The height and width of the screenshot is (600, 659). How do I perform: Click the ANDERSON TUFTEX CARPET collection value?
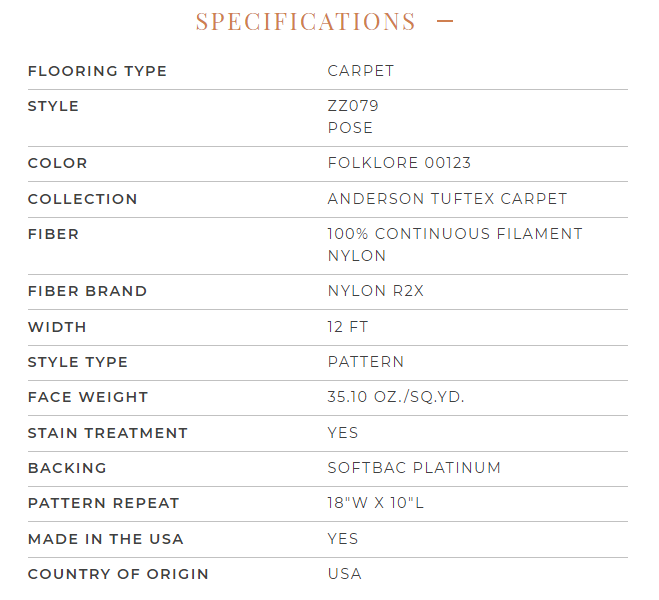447,199
